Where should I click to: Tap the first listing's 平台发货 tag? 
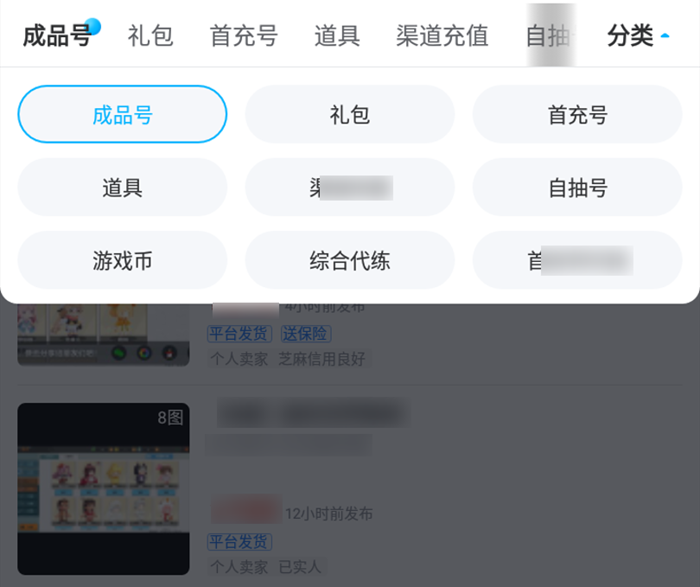pos(239,333)
